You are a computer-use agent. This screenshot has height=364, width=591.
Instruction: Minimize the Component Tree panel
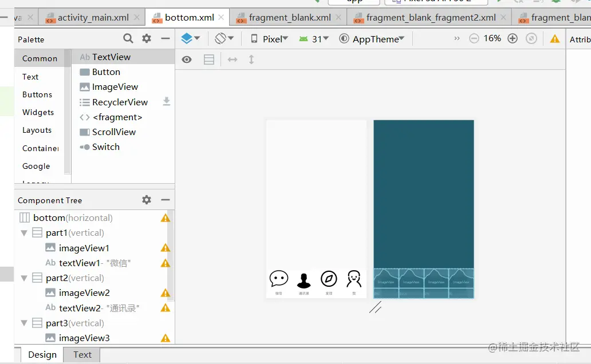pyautogui.click(x=165, y=200)
